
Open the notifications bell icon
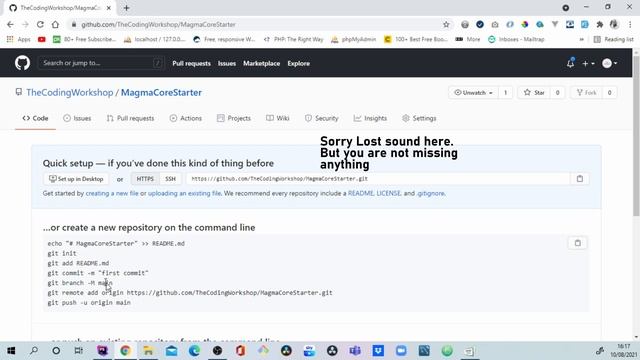[x=570, y=63]
